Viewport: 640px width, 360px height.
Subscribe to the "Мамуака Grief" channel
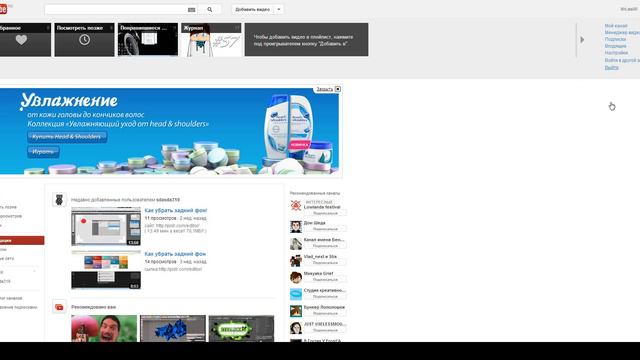pyautogui.click(x=325, y=280)
